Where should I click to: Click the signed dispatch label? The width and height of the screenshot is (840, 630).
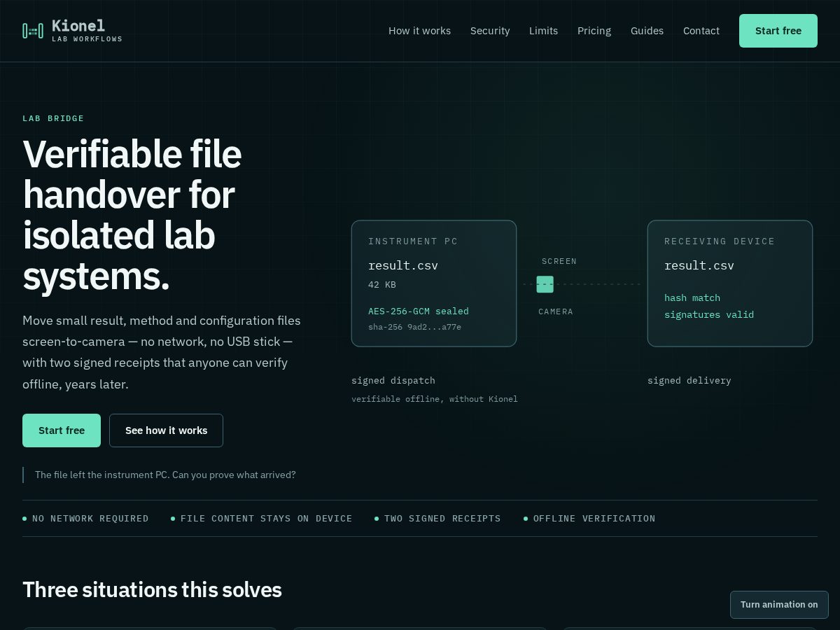[393, 380]
